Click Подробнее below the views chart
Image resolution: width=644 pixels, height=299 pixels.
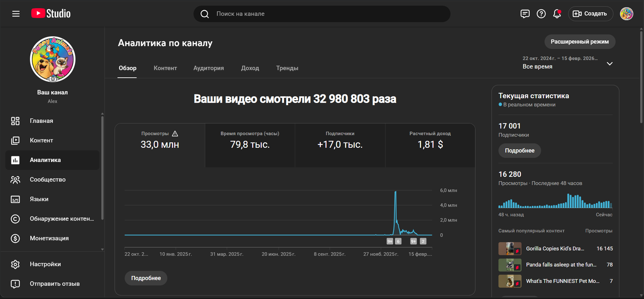[x=146, y=278]
